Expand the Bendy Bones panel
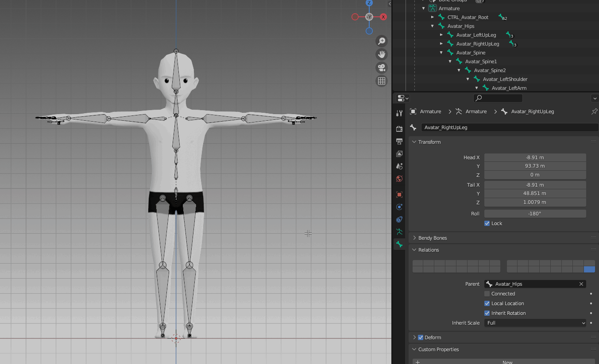The image size is (599, 364). [433, 238]
